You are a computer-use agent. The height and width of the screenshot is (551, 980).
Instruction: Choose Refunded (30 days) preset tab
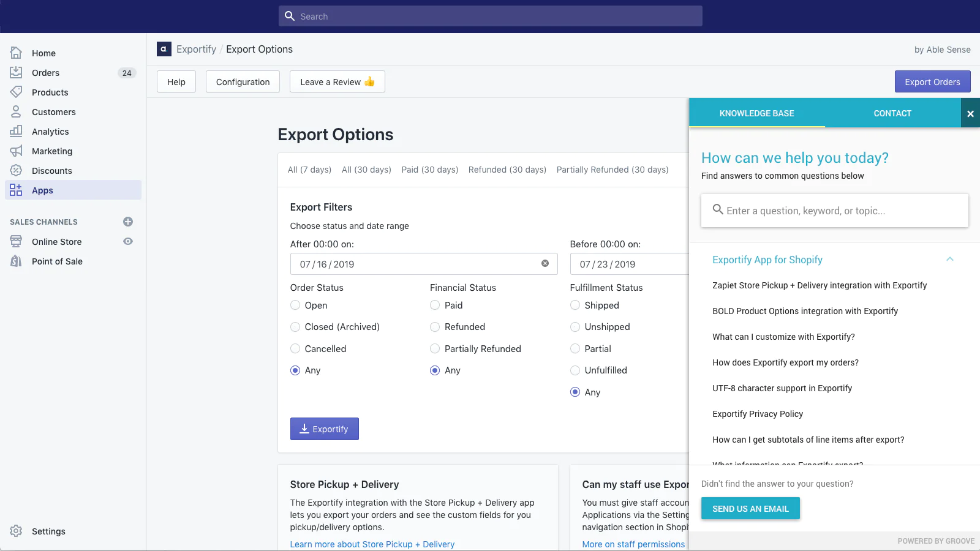pos(507,170)
